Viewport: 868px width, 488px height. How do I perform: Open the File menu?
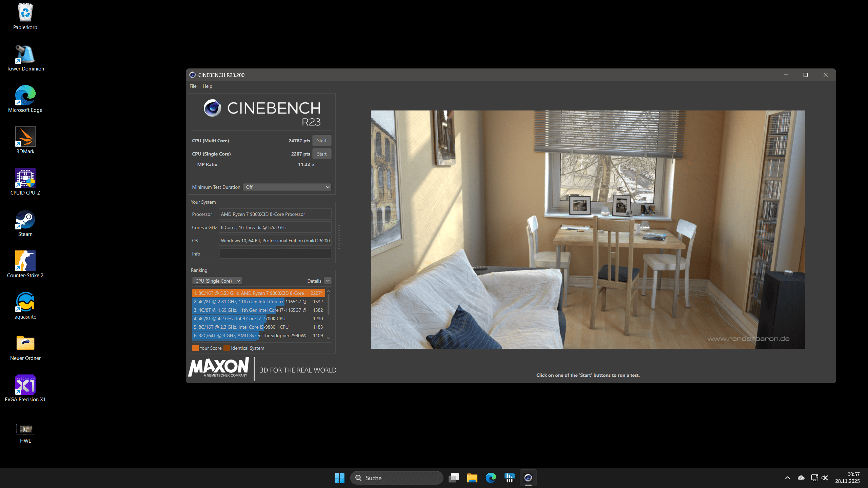[193, 86]
